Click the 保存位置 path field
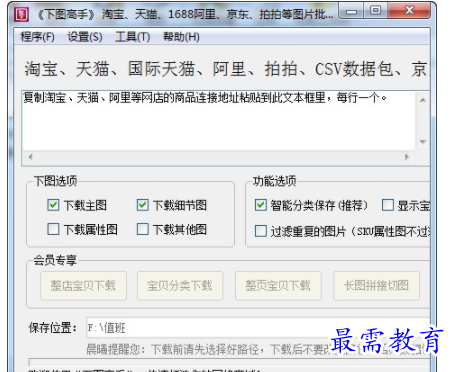 tap(258, 327)
